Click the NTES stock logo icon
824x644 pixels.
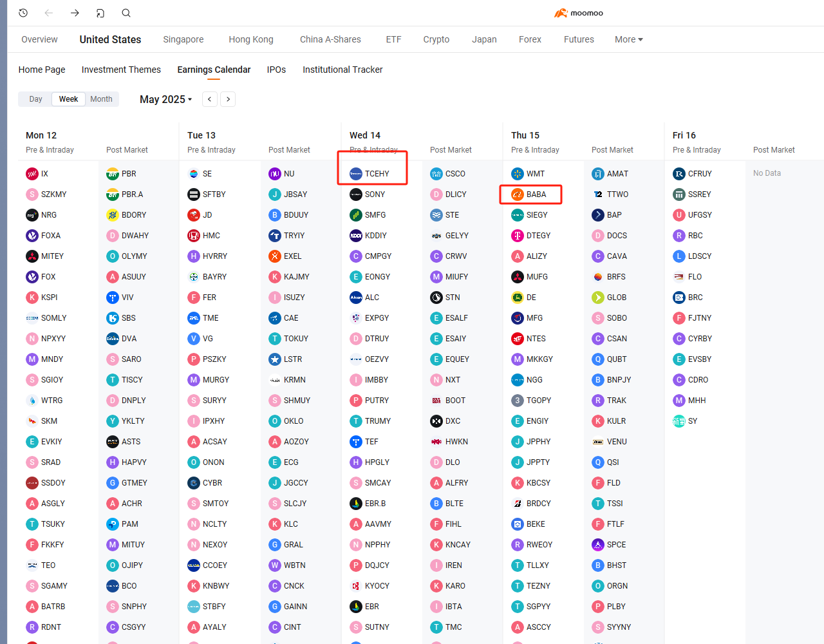click(518, 339)
